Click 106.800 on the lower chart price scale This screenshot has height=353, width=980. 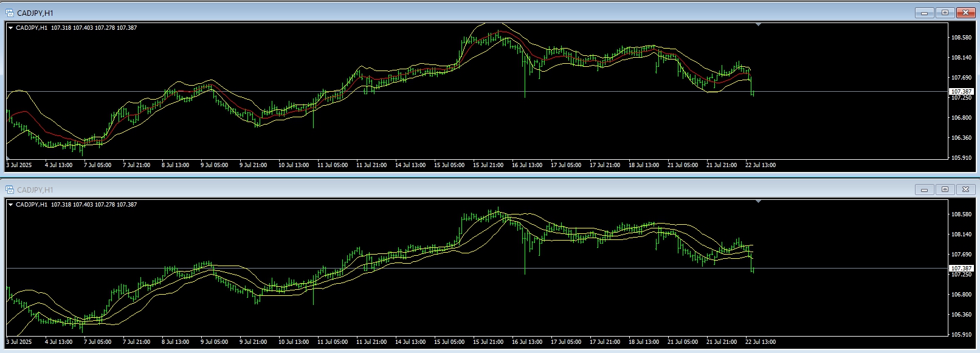pyautogui.click(x=961, y=295)
